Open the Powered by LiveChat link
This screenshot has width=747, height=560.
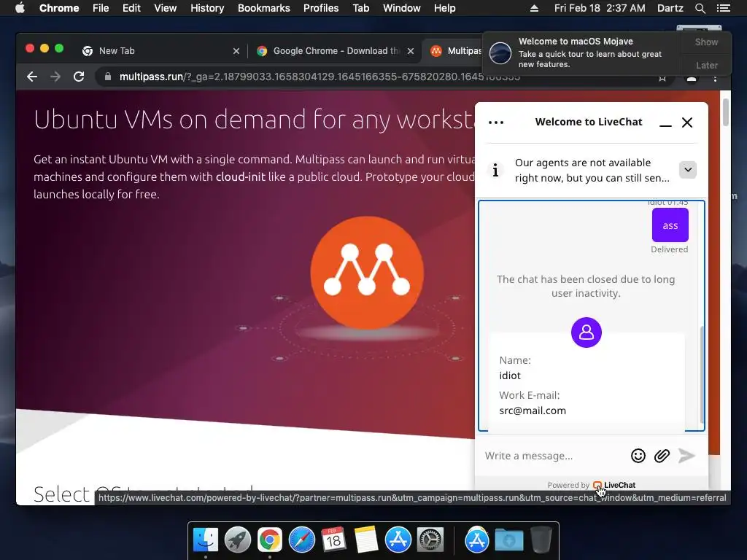coord(591,485)
